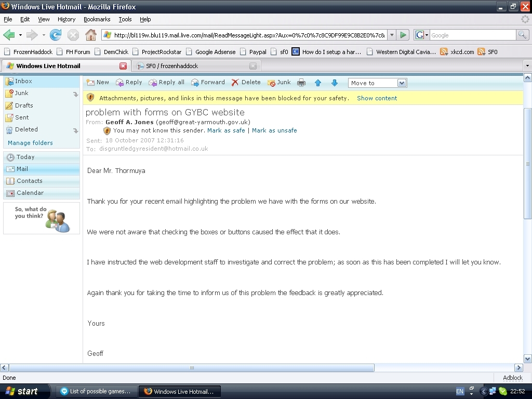The width and height of the screenshot is (532, 399).
Task: Click Reply in mail toolbar
Action: (x=129, y=82)
